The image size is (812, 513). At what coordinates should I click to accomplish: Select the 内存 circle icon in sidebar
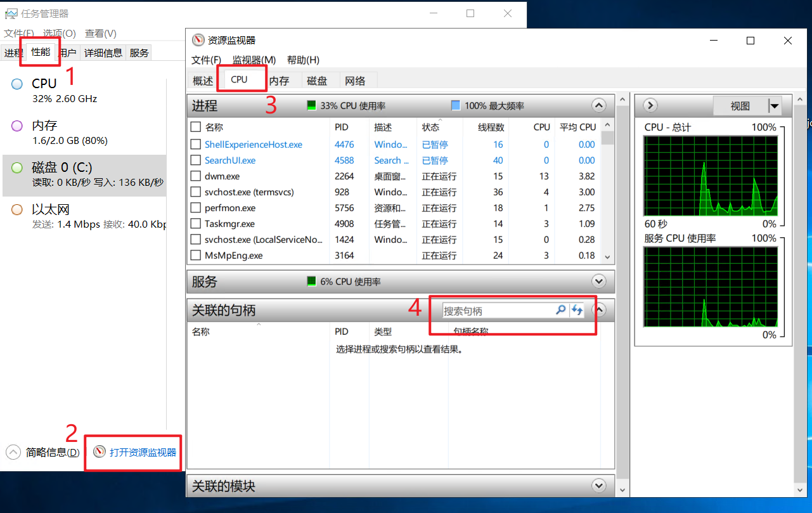point(17,126)
